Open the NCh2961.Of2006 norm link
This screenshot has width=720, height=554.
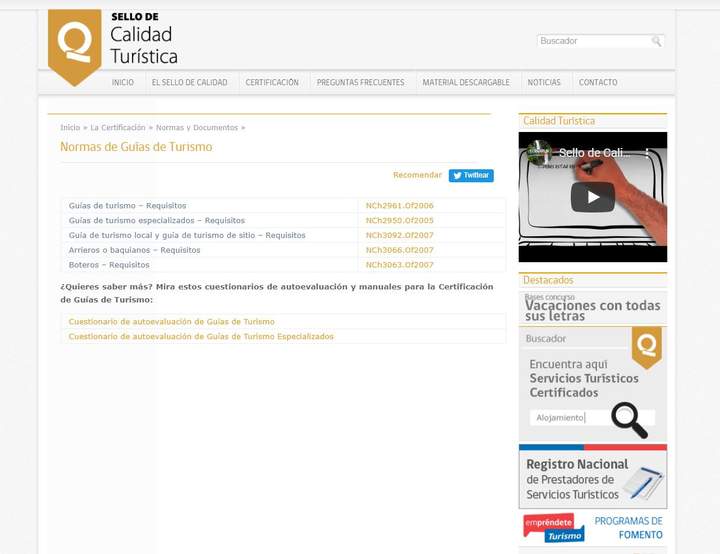pos(399,206)
